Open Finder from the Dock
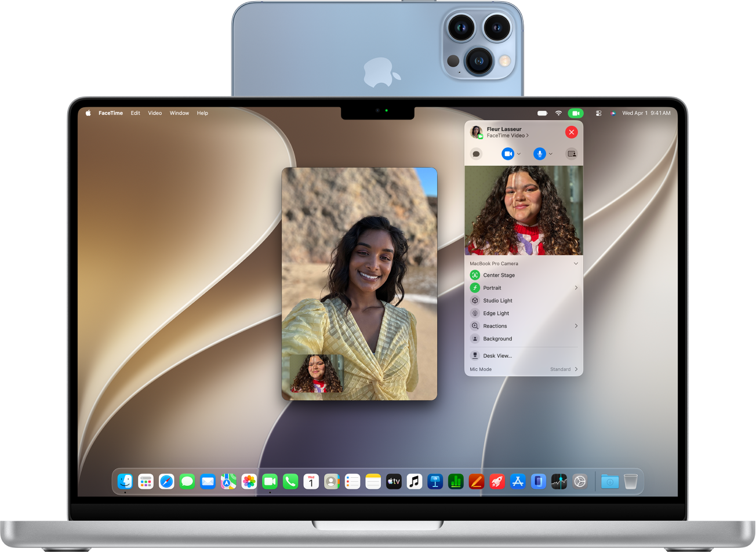Screen dimensions: 756x552 125,481
